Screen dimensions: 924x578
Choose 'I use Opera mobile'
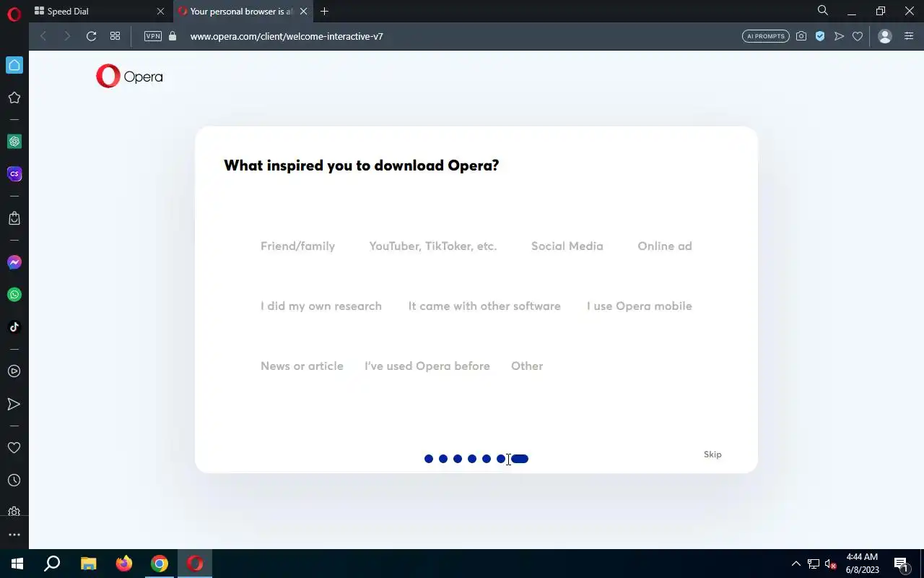click(640, 306)
